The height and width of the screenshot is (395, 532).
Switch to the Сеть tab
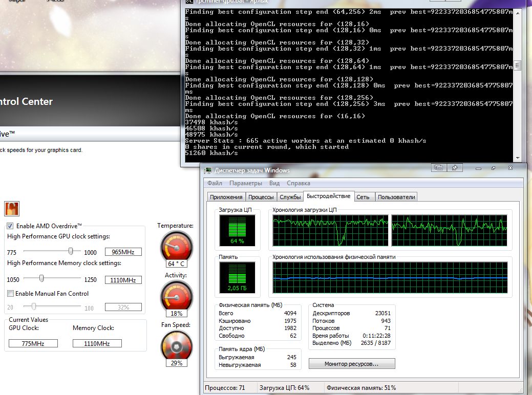click(365, 197)
